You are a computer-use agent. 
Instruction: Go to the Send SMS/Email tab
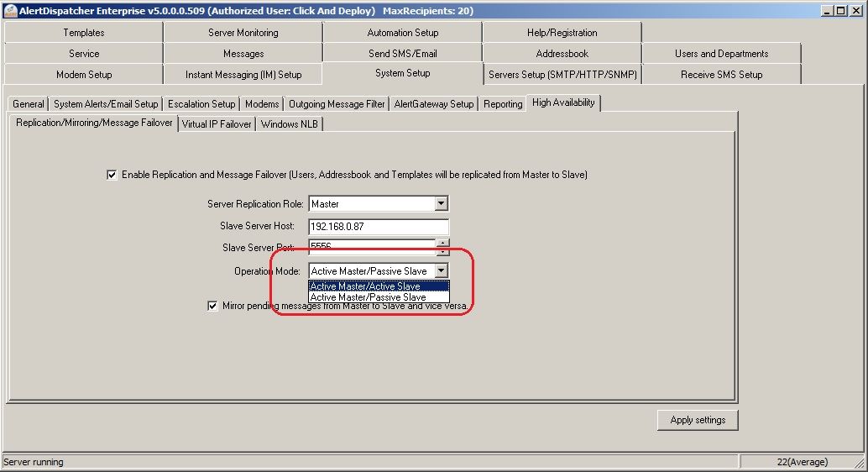click(402, 54)
